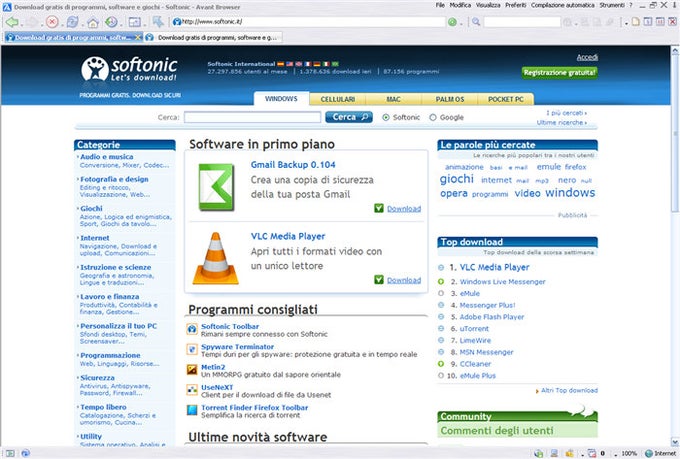Open the Sicurezza category
Screen dimensions: 680x459
pos(97,378)
